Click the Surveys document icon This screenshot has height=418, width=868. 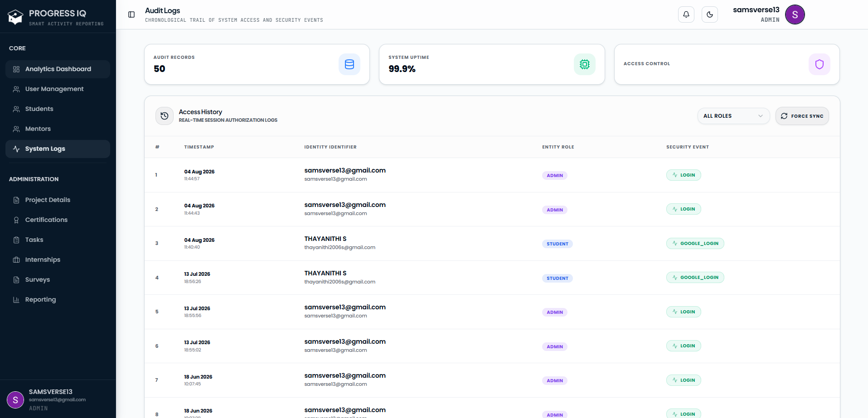16,280
